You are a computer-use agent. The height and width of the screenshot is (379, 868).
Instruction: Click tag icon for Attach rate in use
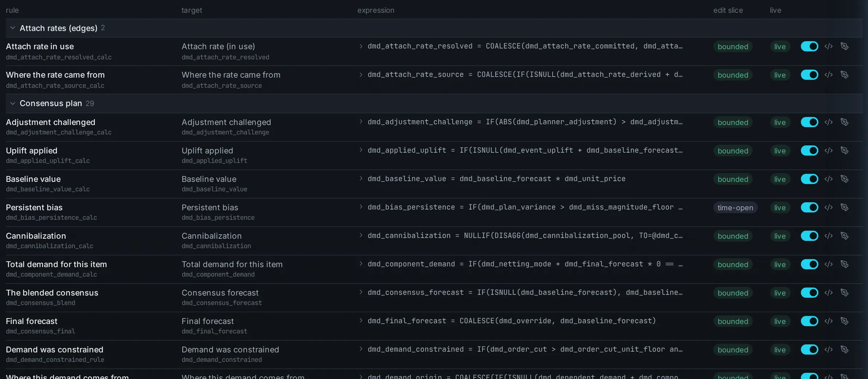tap(844, 46)
